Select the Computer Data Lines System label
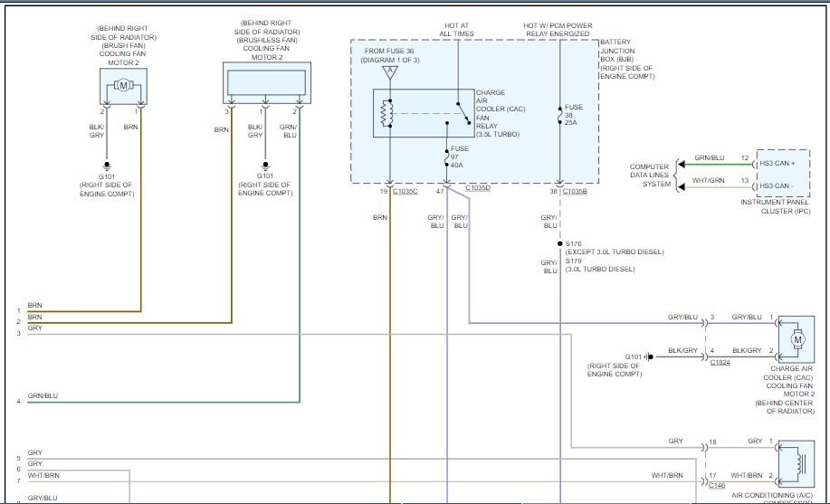The width and height of the screenshot is (830, 504). point(650,176)
